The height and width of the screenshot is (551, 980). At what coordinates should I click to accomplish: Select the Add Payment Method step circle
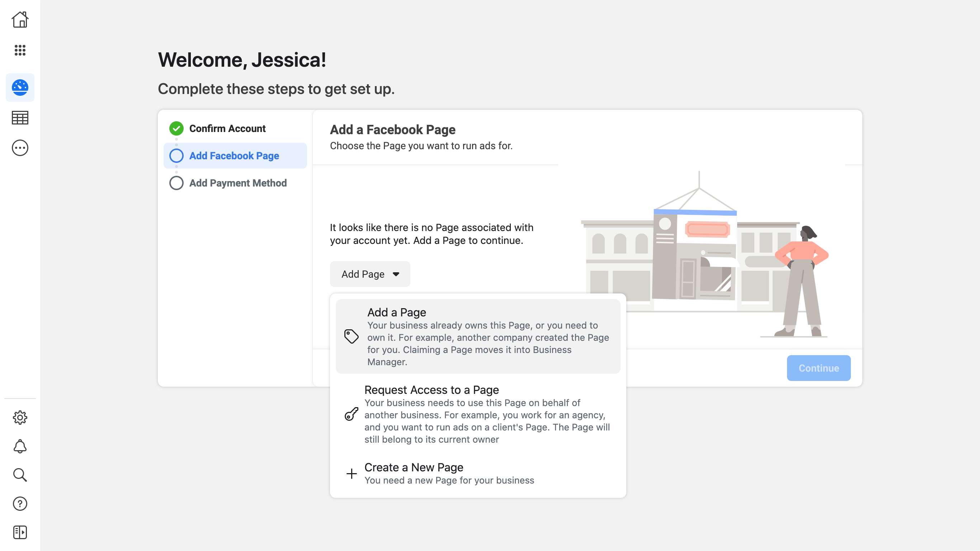pyautogui.click(x=176, y=183)
